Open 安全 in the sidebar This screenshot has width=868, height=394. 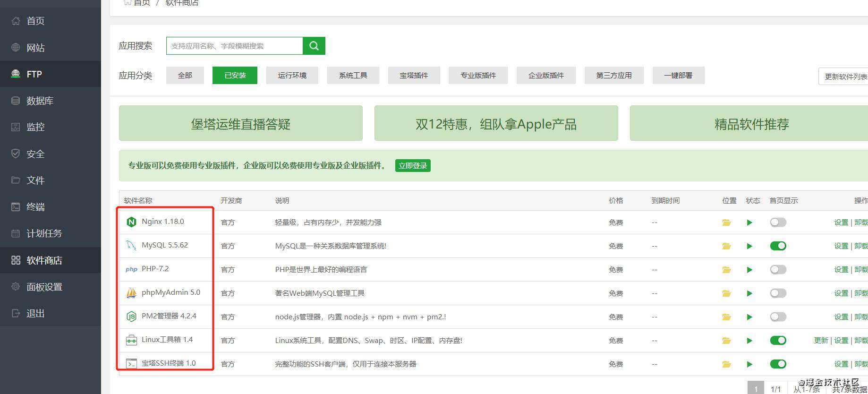coord(51,154)
